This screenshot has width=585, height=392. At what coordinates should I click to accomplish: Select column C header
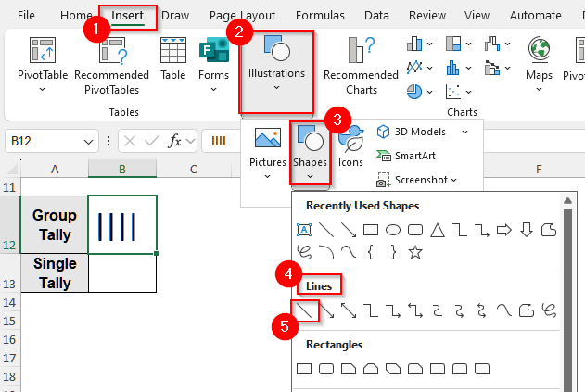(x=194, y=170)
